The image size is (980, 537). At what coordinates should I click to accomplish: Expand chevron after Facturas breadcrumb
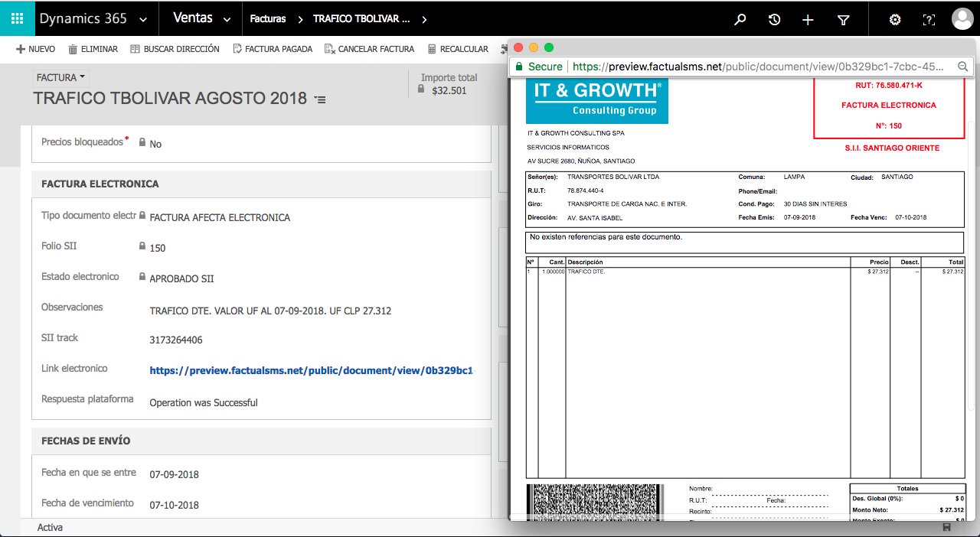pos(299,20)
